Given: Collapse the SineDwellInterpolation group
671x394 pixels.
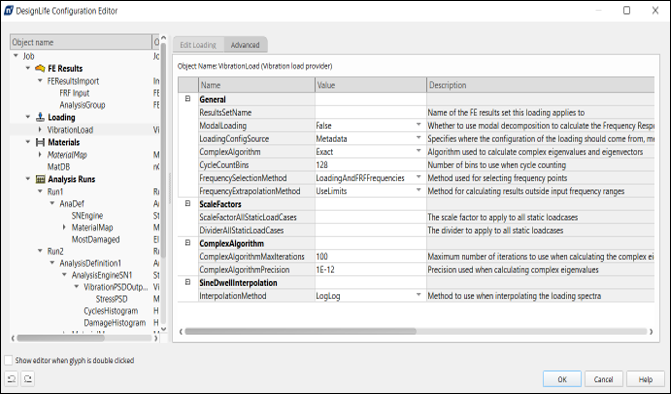Looking at the screenshot, I should point(187,282).
